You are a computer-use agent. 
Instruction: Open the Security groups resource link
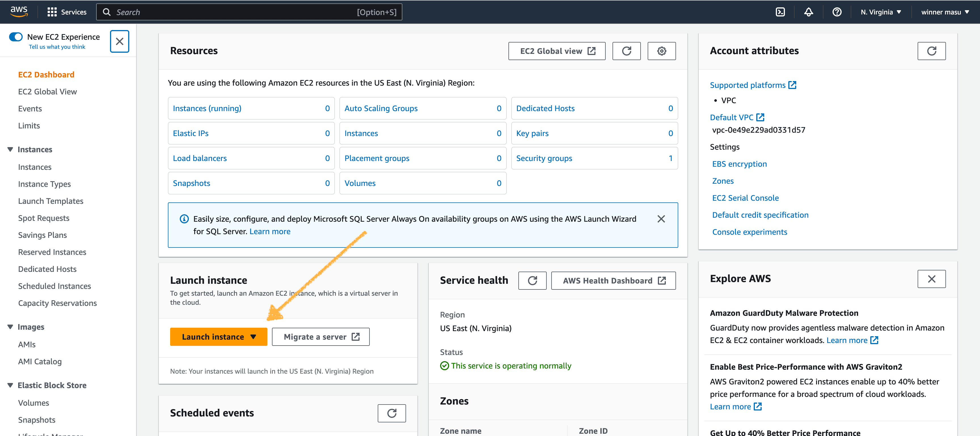[544, 158]
